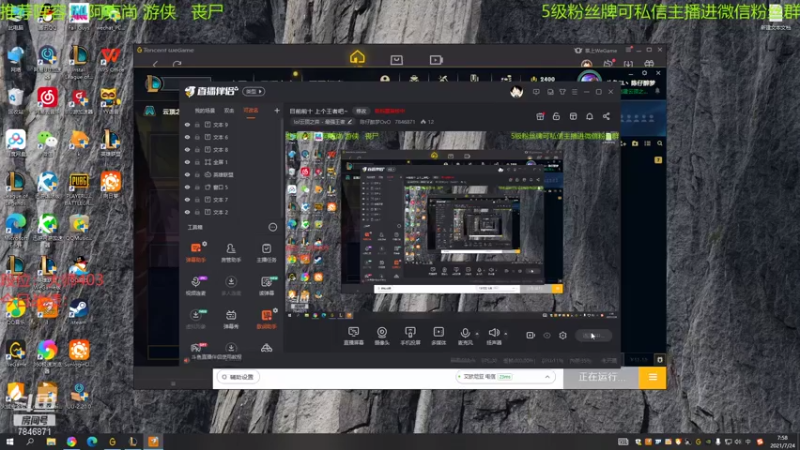Toggle the lock on 文本 9 source
The image size is (800, 450).
[197, 124]
